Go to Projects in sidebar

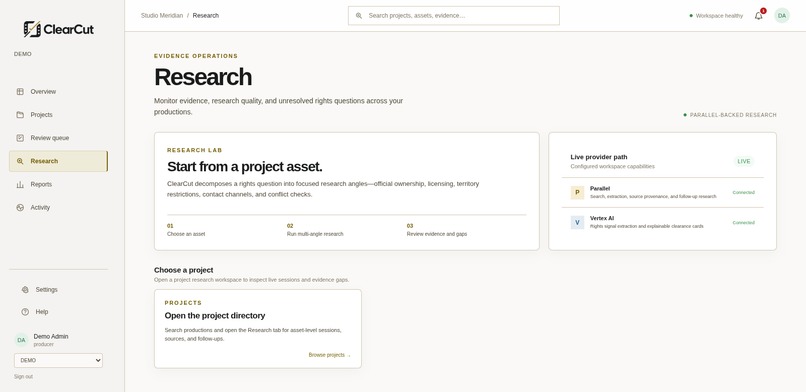[x=59, y=115]
